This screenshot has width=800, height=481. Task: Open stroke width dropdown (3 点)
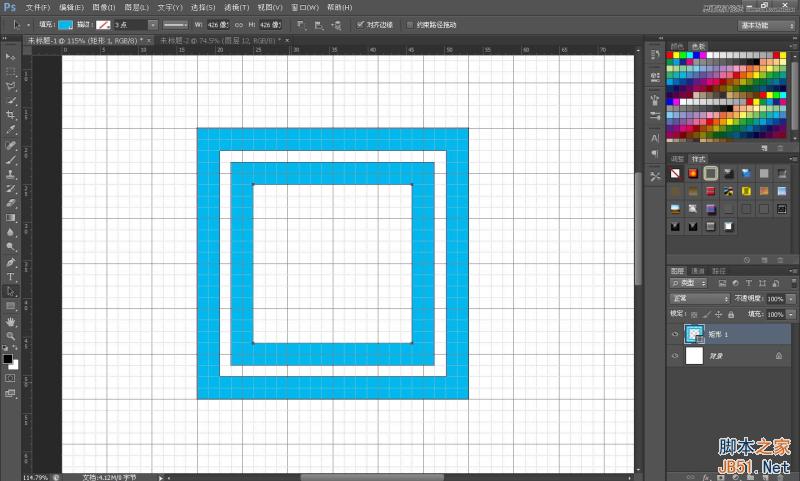(153, 24)
